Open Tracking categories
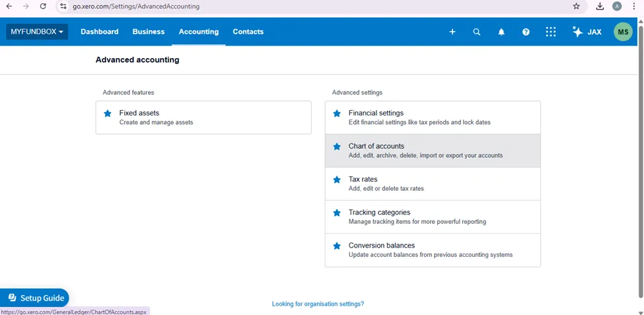Screen dimensions: 644x315 [433, 217]
